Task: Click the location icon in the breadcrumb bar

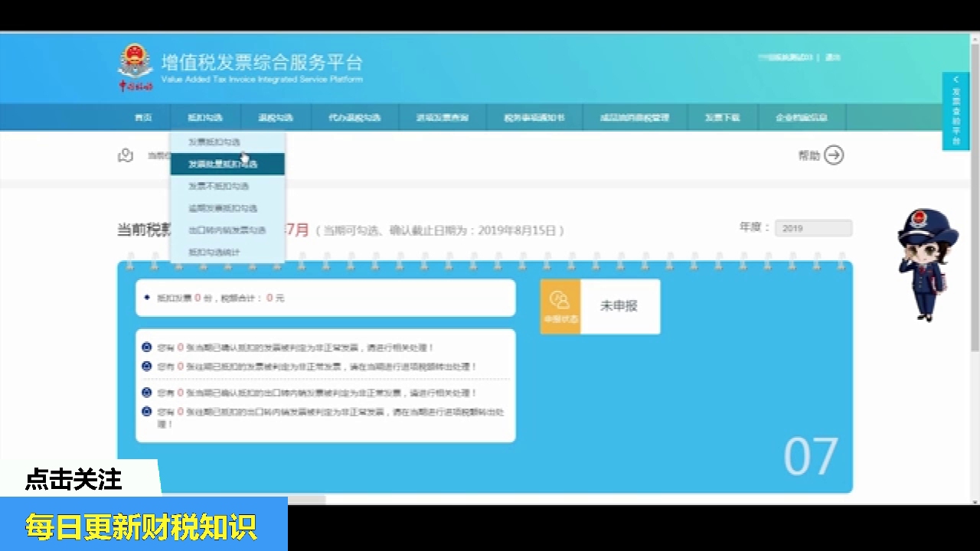Action: [x=125, y=155]
